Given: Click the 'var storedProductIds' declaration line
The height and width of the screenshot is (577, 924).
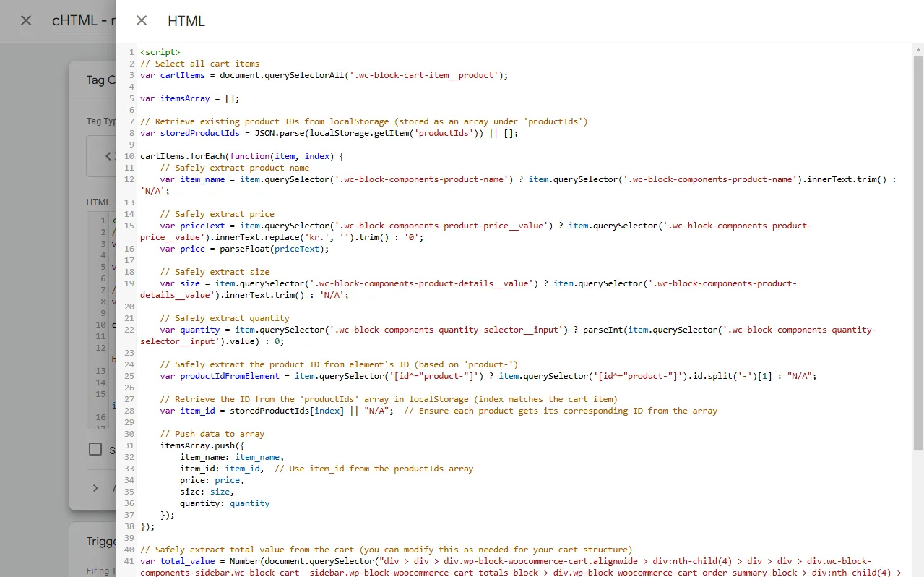Looking at the screenshot, I should click(329, 133).
